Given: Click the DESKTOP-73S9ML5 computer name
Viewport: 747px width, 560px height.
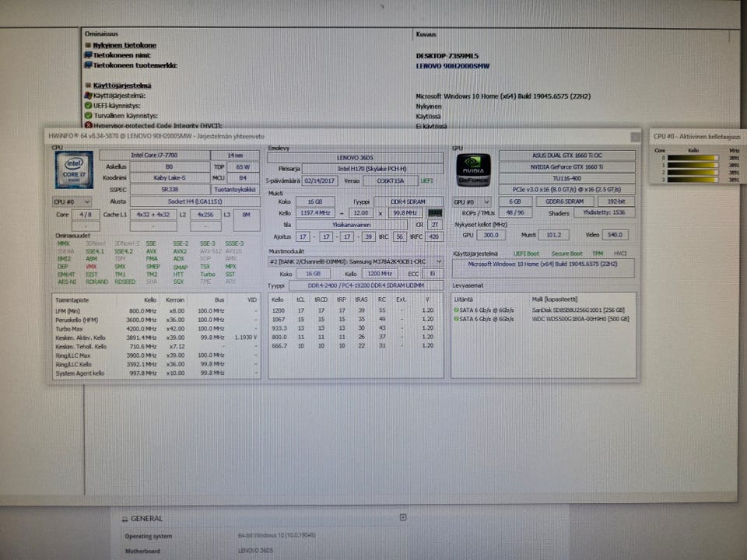Looking at the screenshot, I should tap(447, 56).
